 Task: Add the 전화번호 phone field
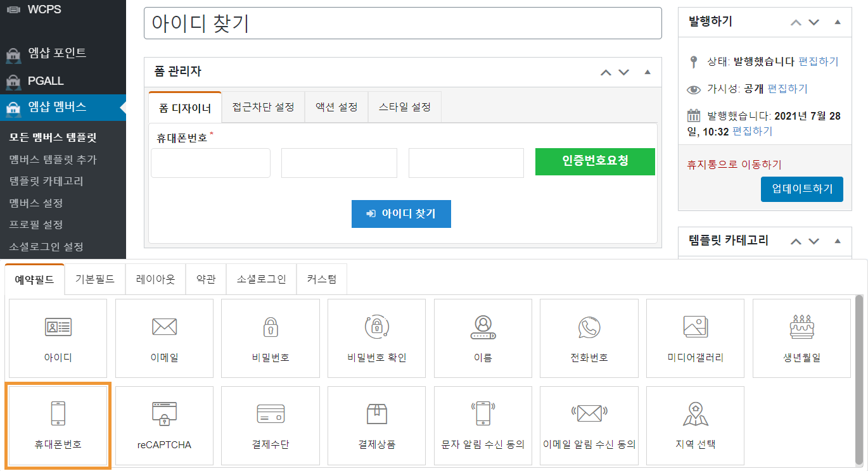coord(589,339)
